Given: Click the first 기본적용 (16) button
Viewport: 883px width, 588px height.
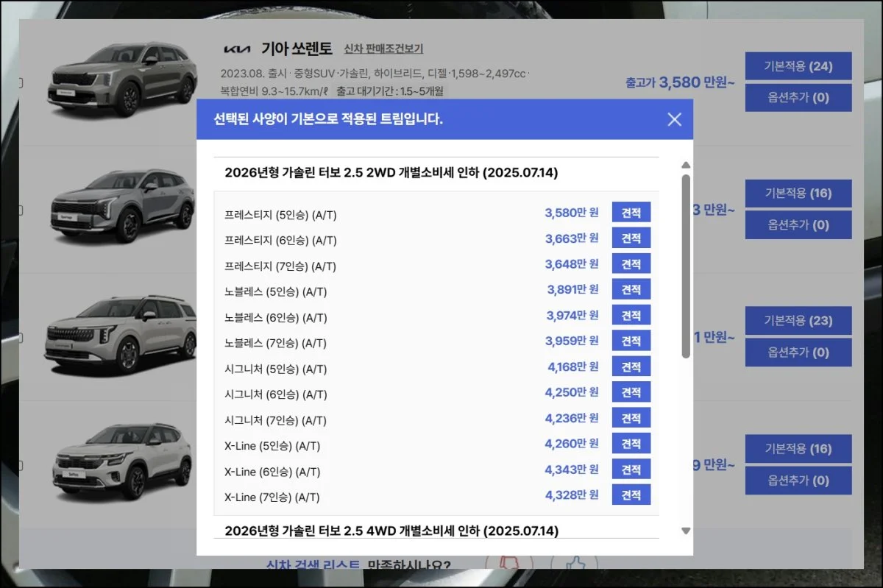Looking at the screenshot, I should click(798, 194).
